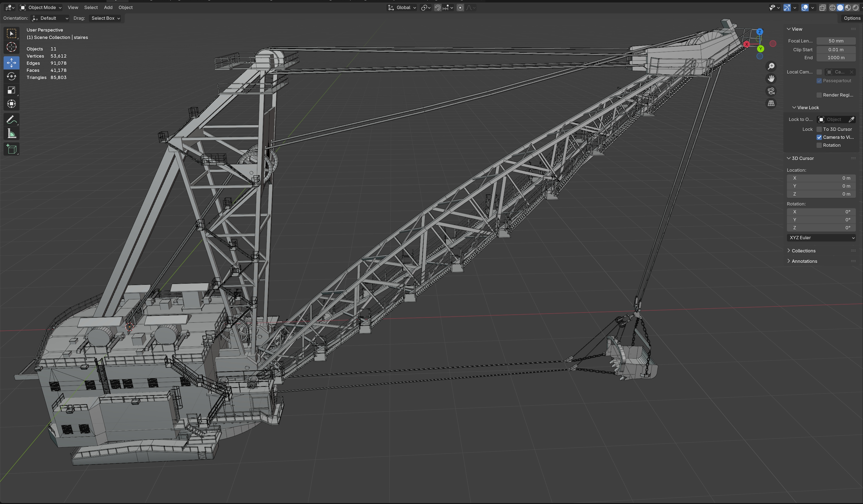This screenshot has width=863, height=504.
Task: Choose the Scale tool
Action: coord(11,90)
